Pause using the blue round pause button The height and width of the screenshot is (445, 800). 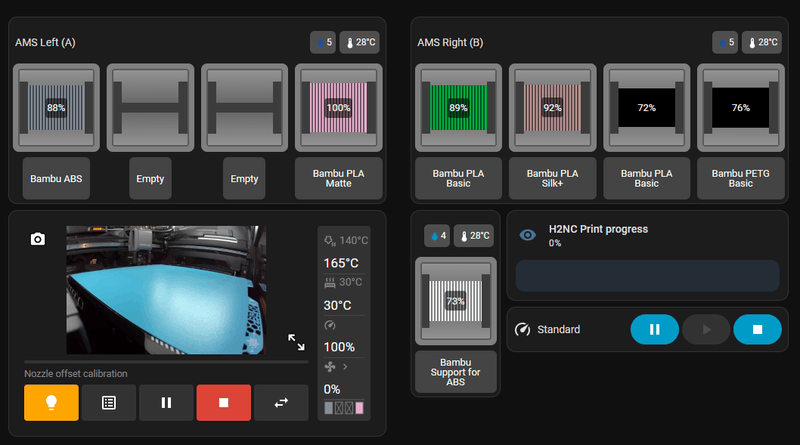pos(655,330)
